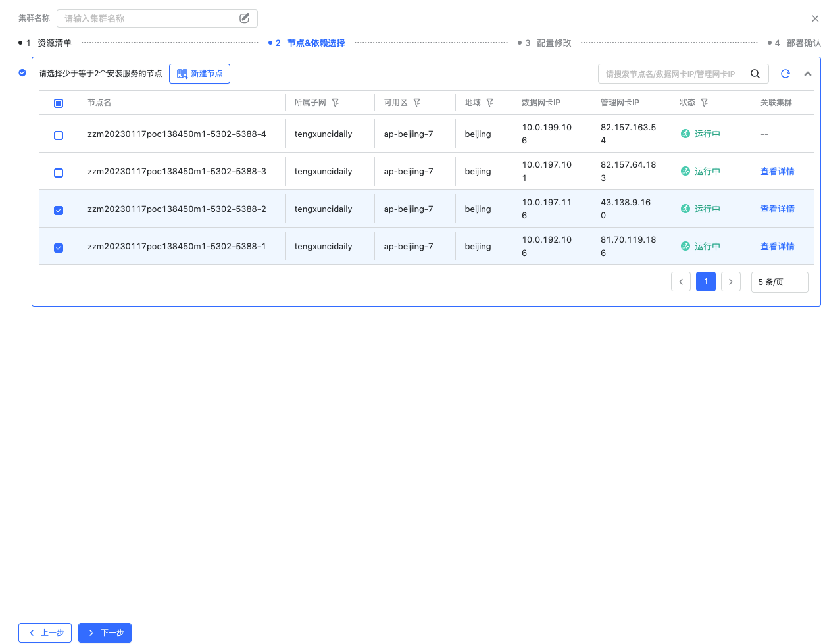Check node zzm20230117poc138450m1-5302-5388-3
Image resolution: width=821 pixels, height=644 pixels.
point(59,173)
